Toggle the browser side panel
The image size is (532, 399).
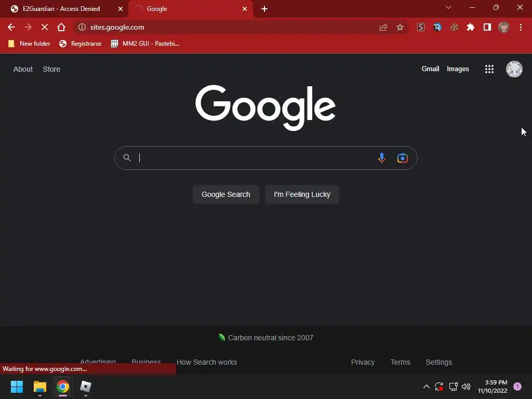pos(487,27)
